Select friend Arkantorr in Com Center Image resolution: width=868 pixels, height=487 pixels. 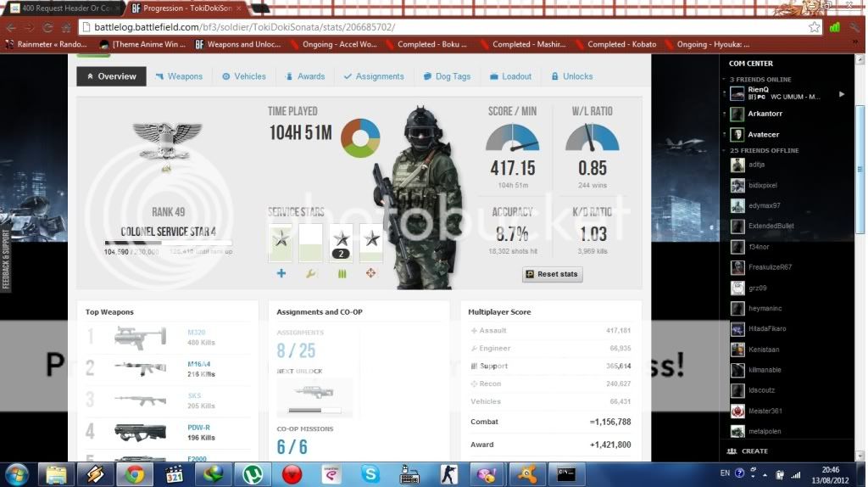[x=765, y=114]
